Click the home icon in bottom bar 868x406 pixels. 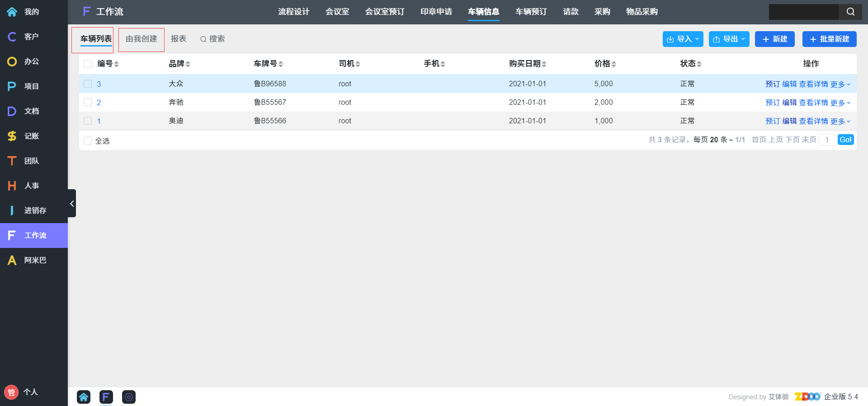point(84,397)
